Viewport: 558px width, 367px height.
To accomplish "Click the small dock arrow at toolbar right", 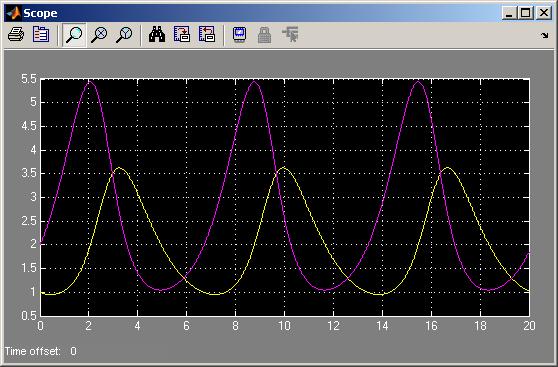I will 544,35.
